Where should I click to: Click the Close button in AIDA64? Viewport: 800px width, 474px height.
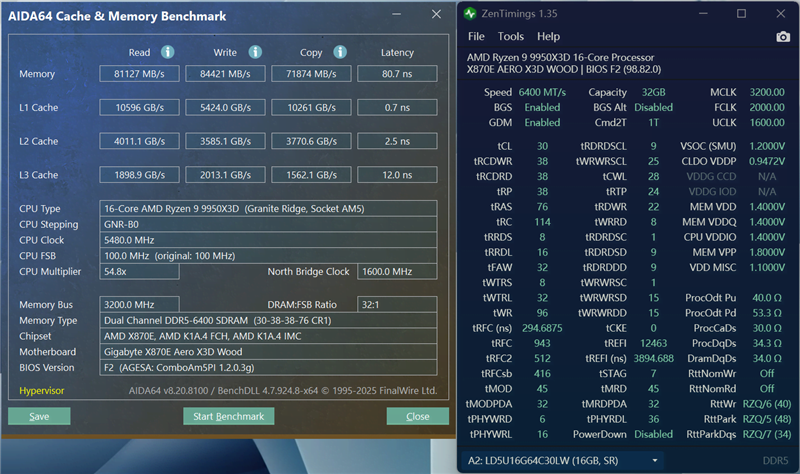pos(418,416)
